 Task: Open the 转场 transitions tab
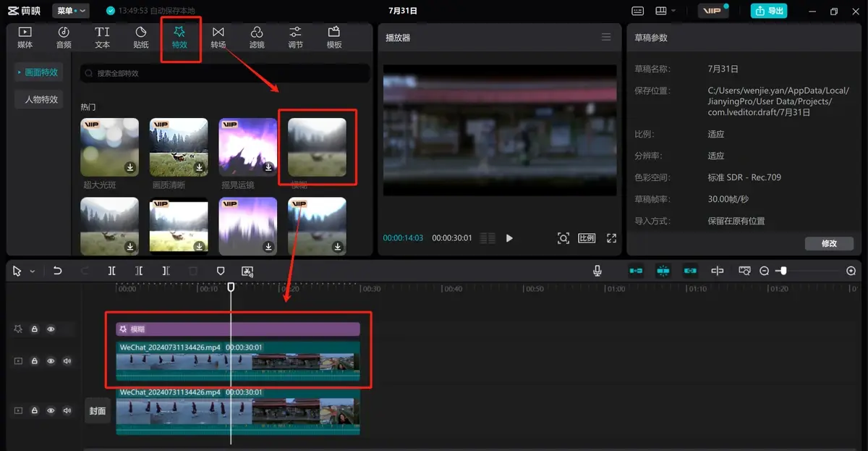[218, 38]
